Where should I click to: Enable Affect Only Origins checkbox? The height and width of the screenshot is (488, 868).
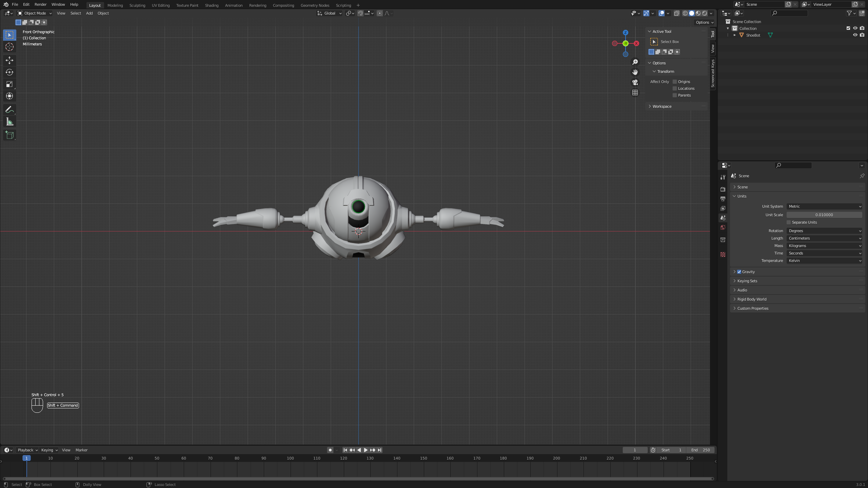point(675,82)
